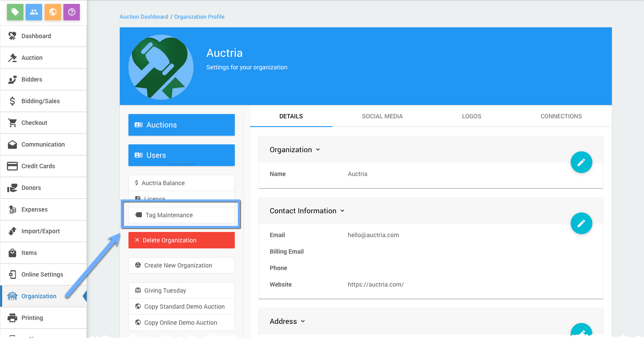Click the blue people icon at top
The image size is (644, 349).
pyautogui.click(x=34, y=12)
